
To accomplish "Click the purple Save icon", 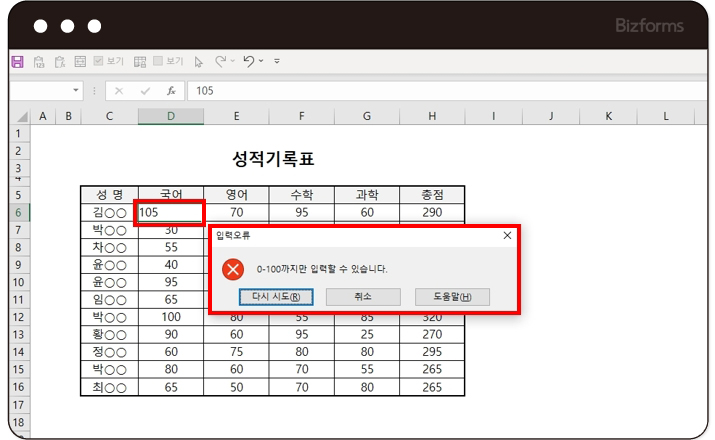I will [17, 61].
